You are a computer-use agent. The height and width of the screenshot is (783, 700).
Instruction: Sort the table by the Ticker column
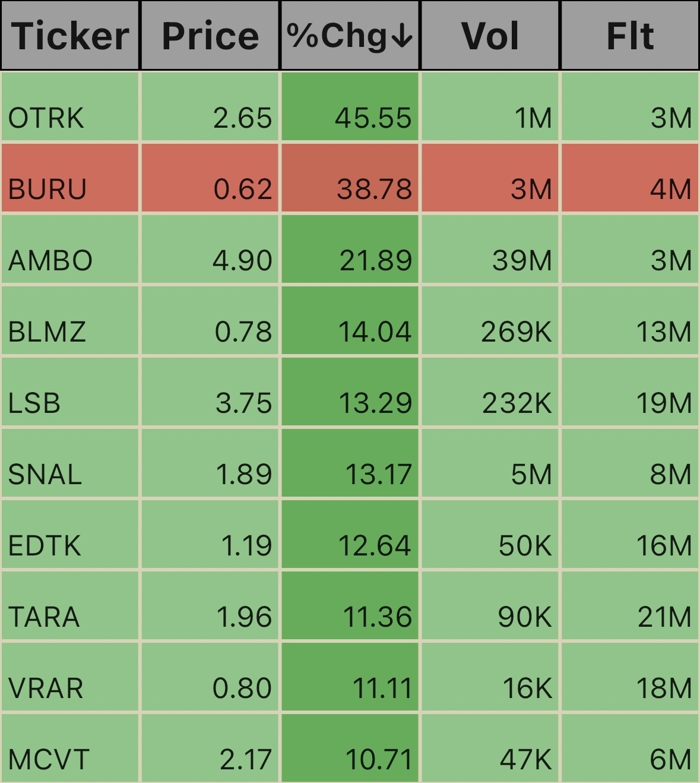tap(70, 36)
